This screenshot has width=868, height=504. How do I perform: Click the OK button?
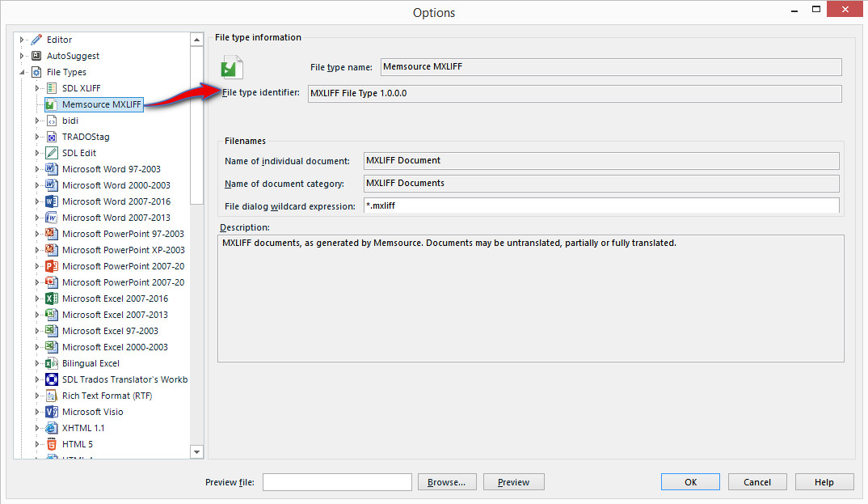[689, 481]
